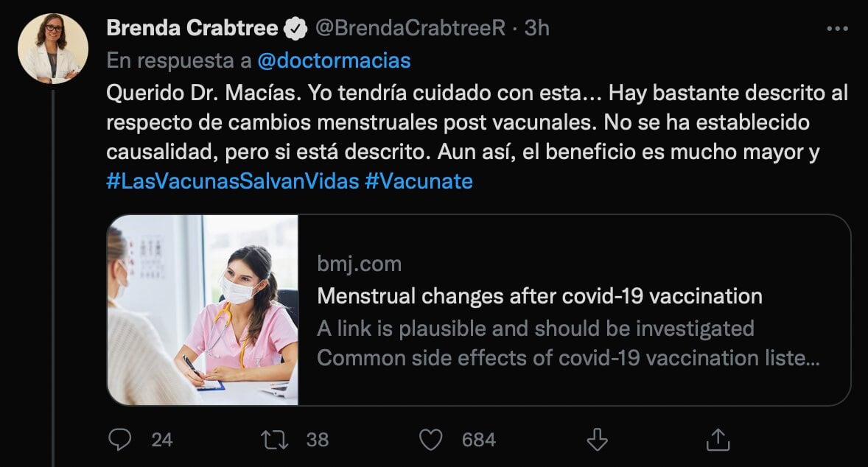This screenshot has width=868, height=467.
Task: Open the three-dot more options menu
Action: [x=838, y=29]
